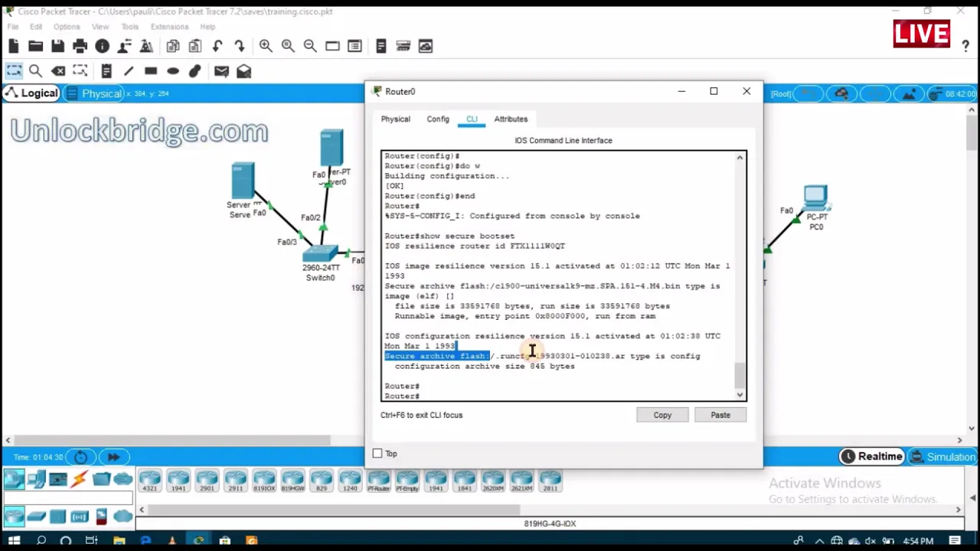Choose the Place Note tool
The image size is (980, 551).
pyautogui.click(x=106, y=71)
